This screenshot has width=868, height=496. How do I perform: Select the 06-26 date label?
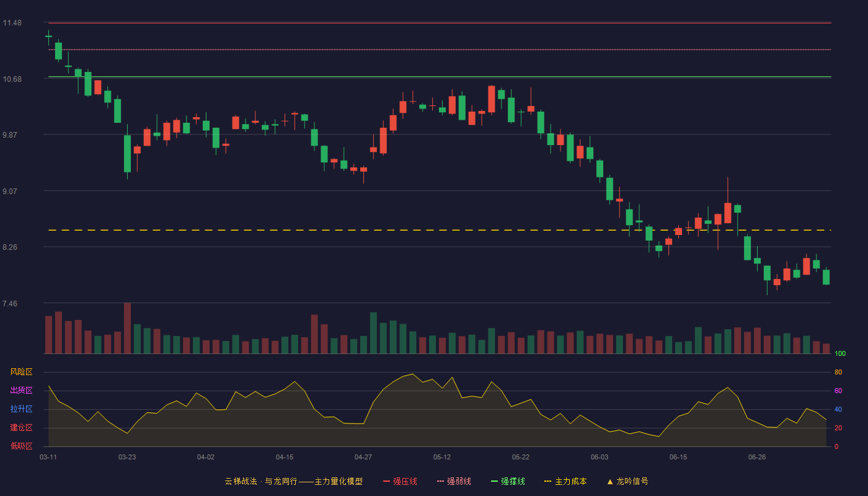pyautogui.click(x=757, y=457)
